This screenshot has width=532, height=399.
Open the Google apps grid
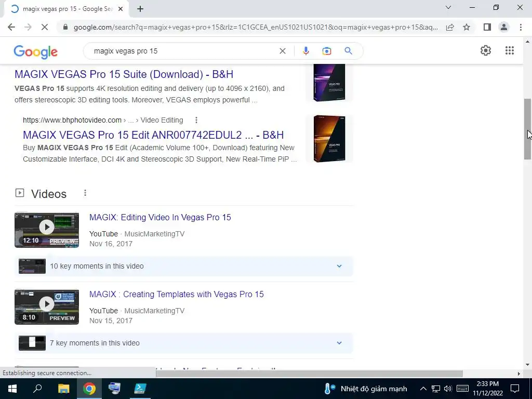click(510, 50)
